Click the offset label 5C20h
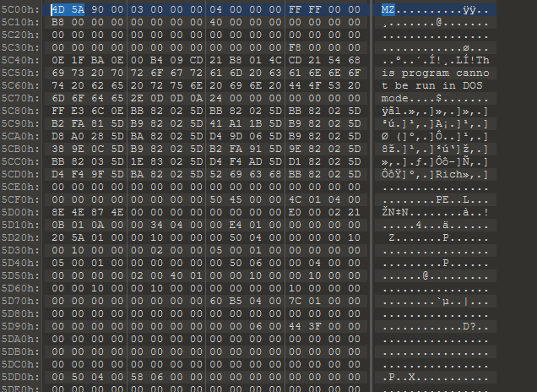Viewport: 537px width, 392px height. coord(20,35)
